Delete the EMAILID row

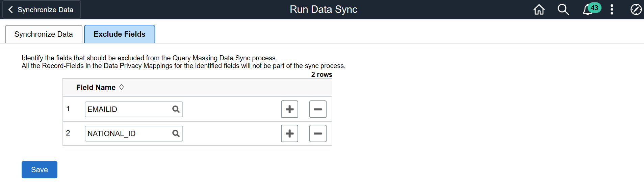318,109
